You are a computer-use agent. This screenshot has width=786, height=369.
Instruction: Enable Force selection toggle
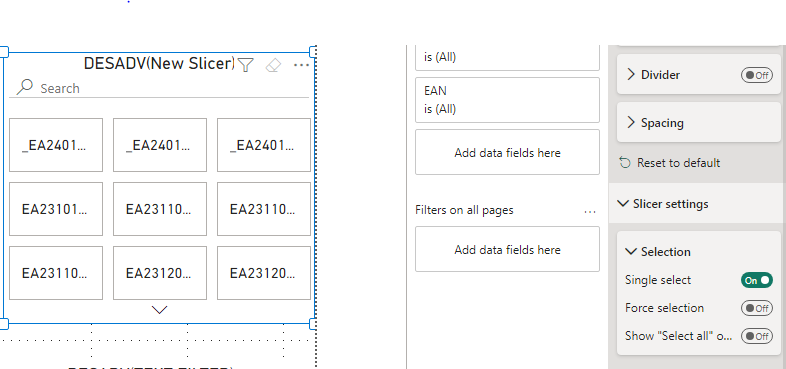tap(757, 308)
